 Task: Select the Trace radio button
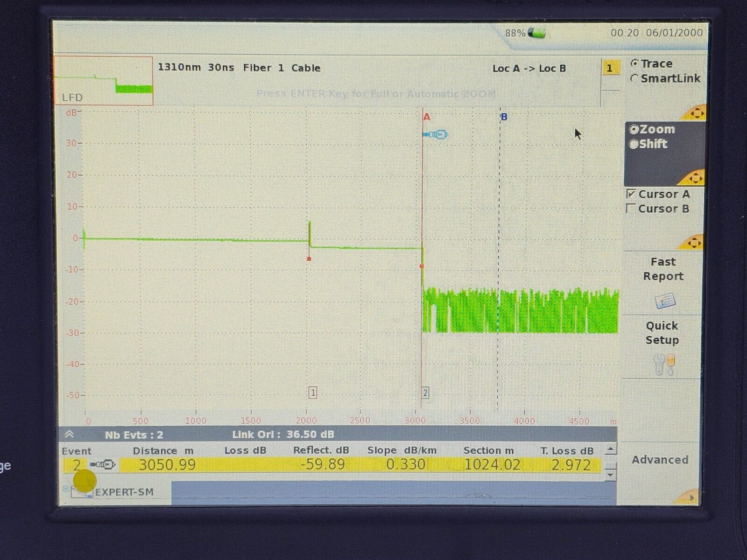tap(634, 64)
